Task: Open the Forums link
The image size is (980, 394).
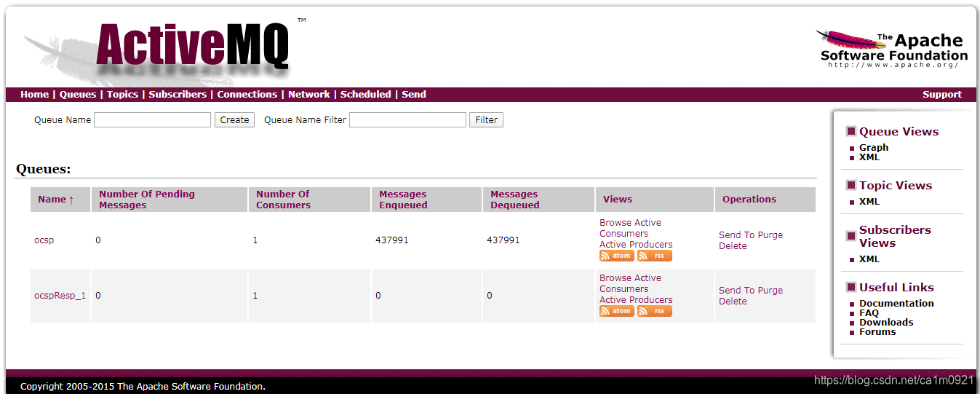Action: click(877, 332)
